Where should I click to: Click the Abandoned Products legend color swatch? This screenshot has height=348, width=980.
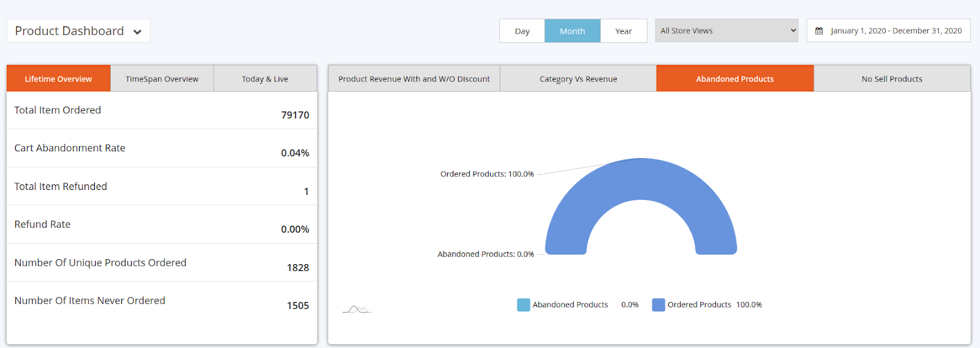pyautogui.click(x=523, y=304)
